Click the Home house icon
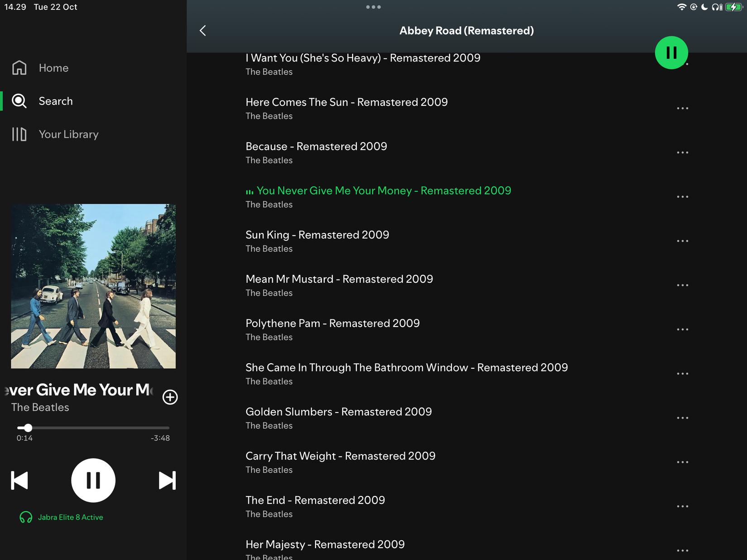Viewport: 747px width, 560px height. 19,68
